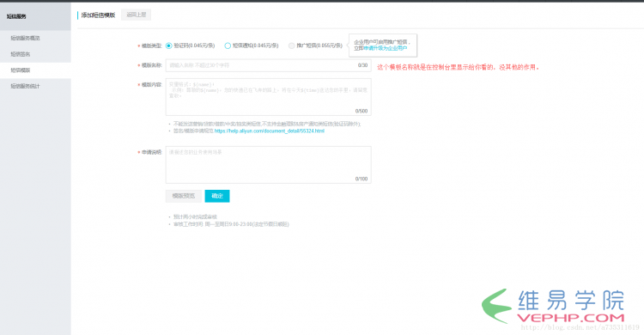Open 短信服务概览 in the sidebar
This screenshot has height=335, width=644.
(25, 38)
